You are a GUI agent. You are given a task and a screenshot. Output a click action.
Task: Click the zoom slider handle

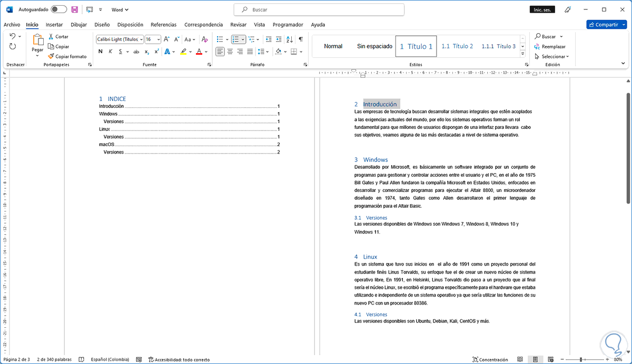pos(580,360)
